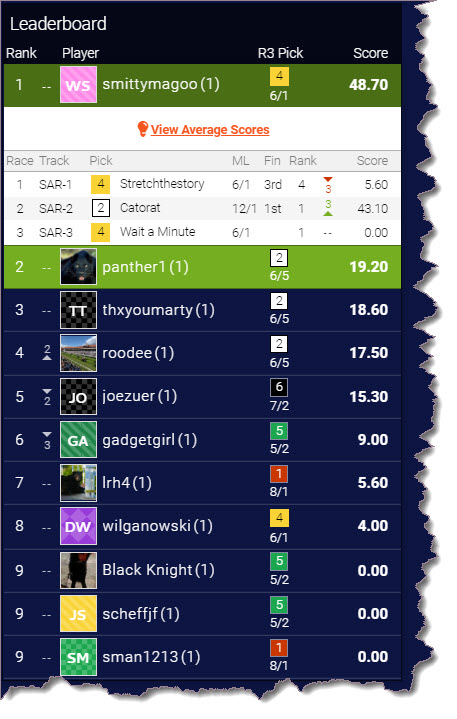This screenshot has height=719, width=457.
Task: Click sman1213's green SM avatar
Action: click(78, 657)
